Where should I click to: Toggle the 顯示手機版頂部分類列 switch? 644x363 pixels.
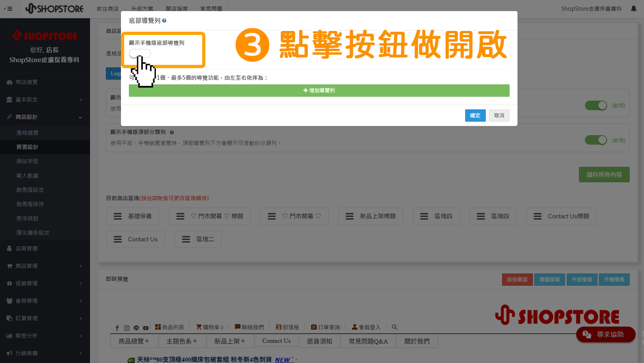click(596, 140)
